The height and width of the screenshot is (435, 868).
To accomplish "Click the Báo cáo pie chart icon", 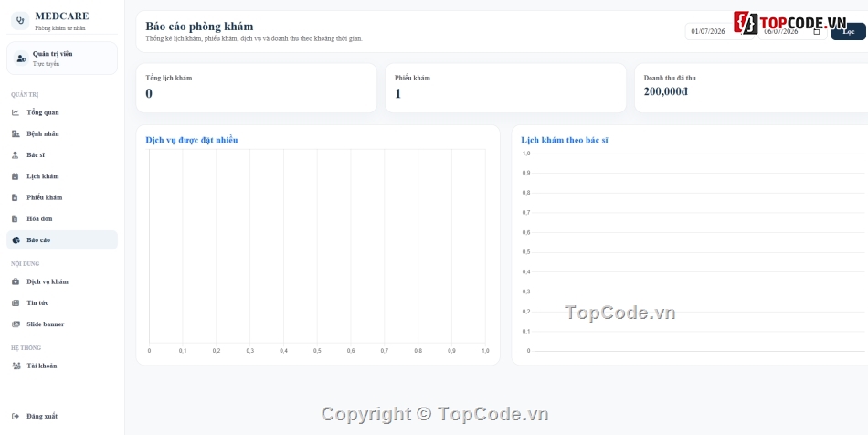I will [x=16, y=240].
